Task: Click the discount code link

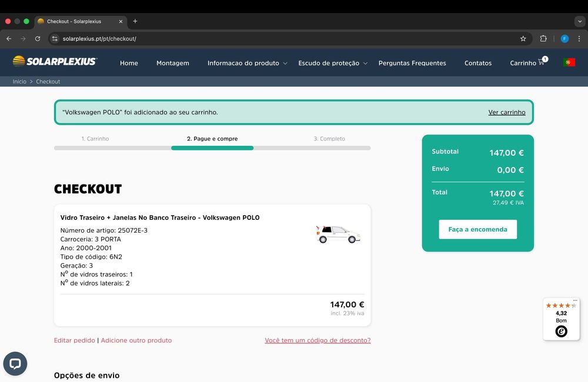Action: (x=318, y=340)
